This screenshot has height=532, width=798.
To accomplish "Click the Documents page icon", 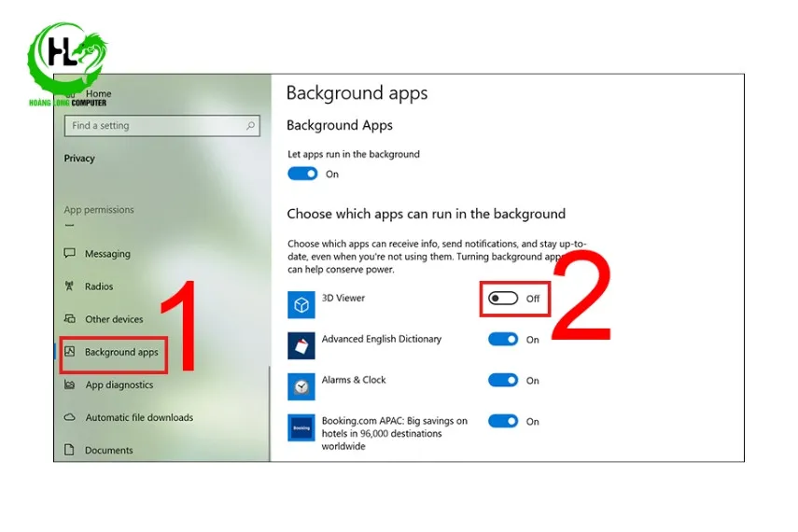I will [x=69, y=450].
